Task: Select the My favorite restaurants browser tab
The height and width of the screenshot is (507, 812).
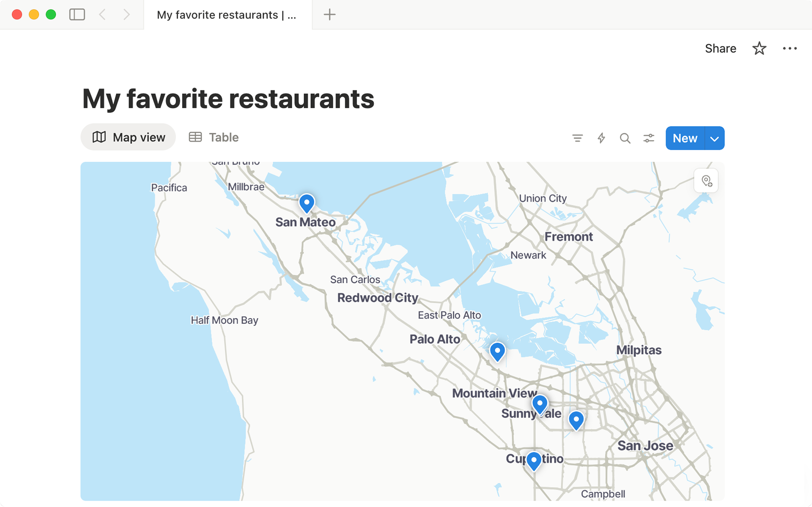Action: 227,14
